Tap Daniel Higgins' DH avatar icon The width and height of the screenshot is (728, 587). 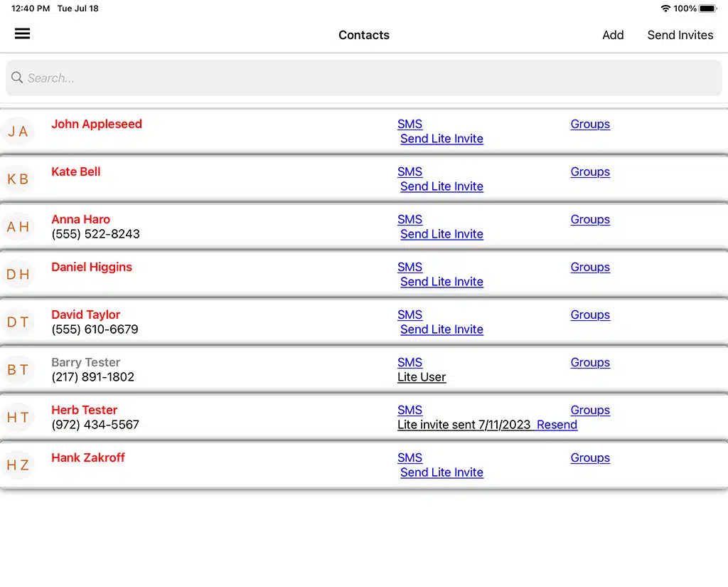tap(18, 275)
